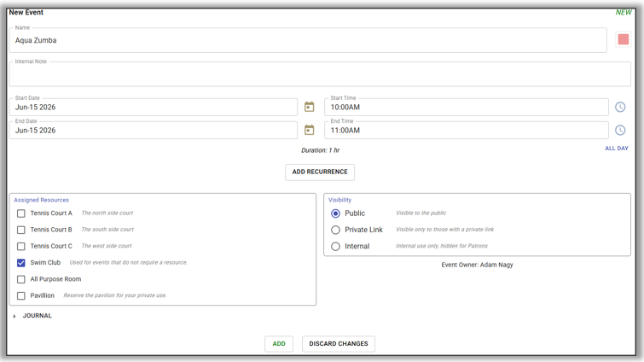Uncheck the Swim Club resource
Viewport: 644px width, 362px height.
[x=21, y=263]
